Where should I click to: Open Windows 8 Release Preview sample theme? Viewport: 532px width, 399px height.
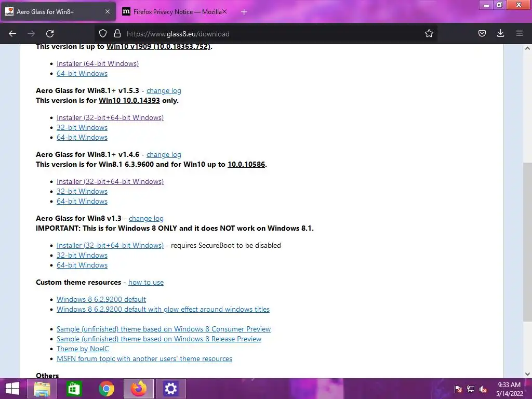tap(159, 339)
